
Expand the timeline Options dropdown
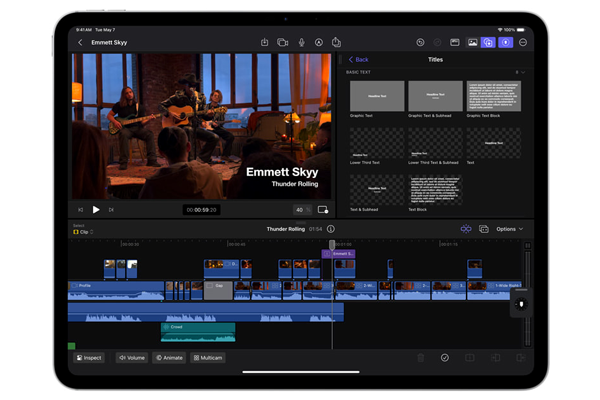(509, 229)
